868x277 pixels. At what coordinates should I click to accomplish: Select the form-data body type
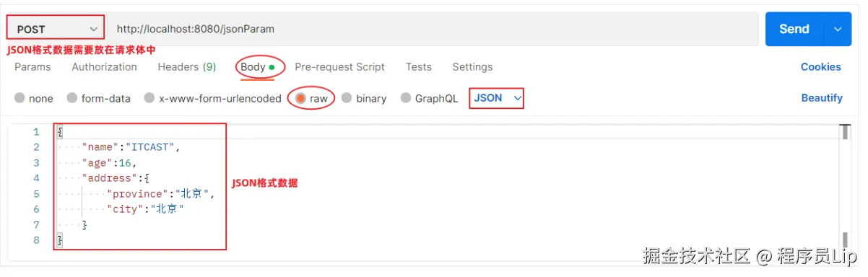tap(99, 98)
